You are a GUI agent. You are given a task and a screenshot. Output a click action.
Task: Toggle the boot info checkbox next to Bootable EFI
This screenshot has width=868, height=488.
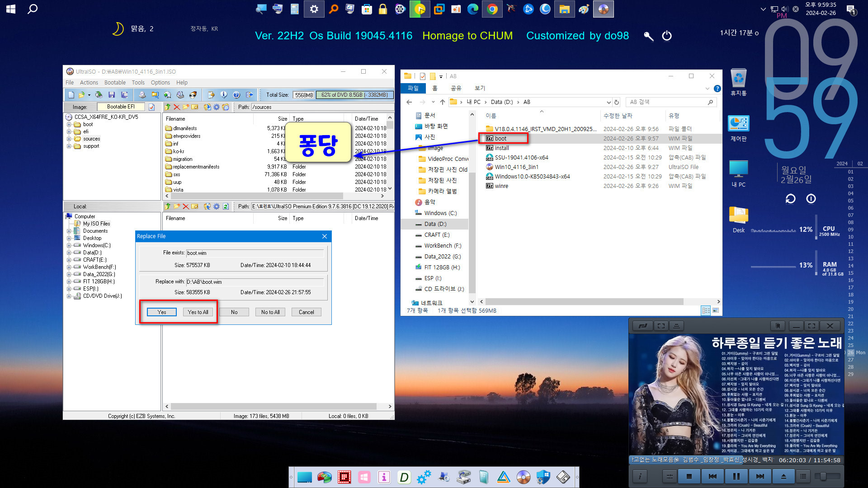click(152, 107)
